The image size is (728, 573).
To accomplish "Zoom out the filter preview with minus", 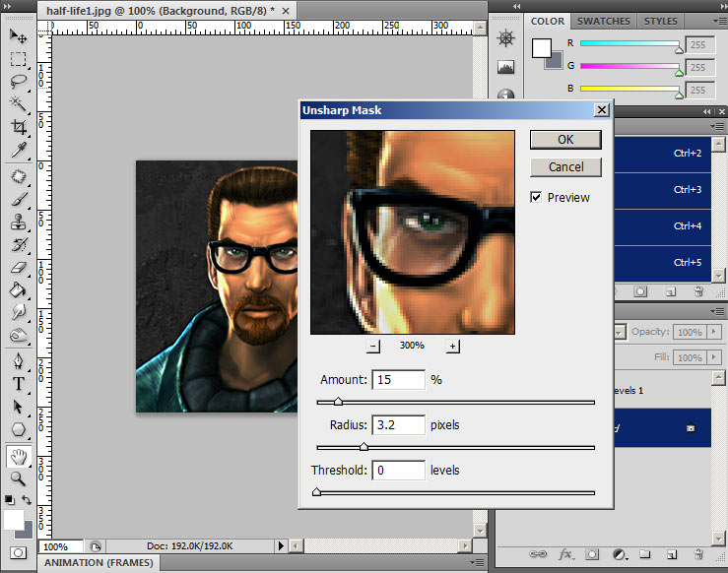I will tap(372, 346).
